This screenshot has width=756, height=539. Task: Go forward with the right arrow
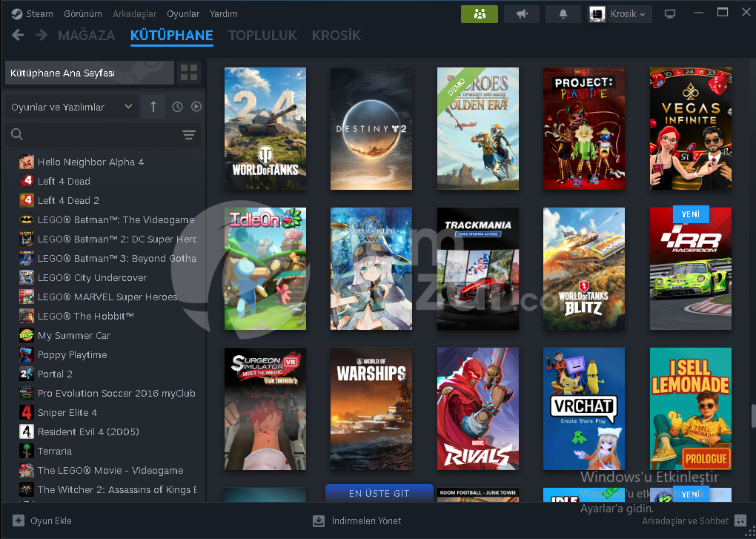pyautogui.click(x=42, y=35)
